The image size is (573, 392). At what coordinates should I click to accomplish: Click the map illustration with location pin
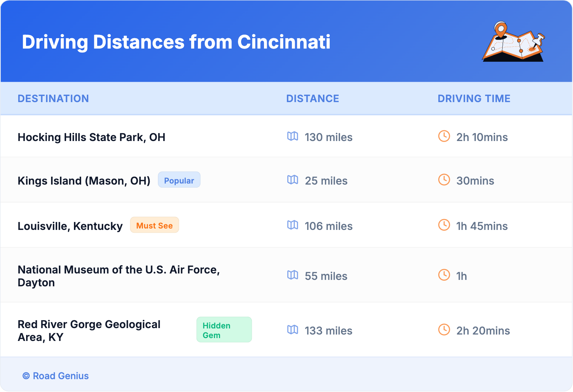pyautogui.click(x=513, y=42)
